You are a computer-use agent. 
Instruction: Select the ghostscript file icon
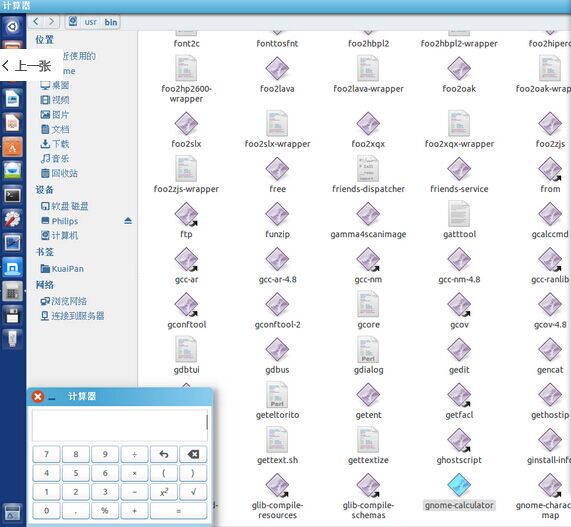point(459,440)
